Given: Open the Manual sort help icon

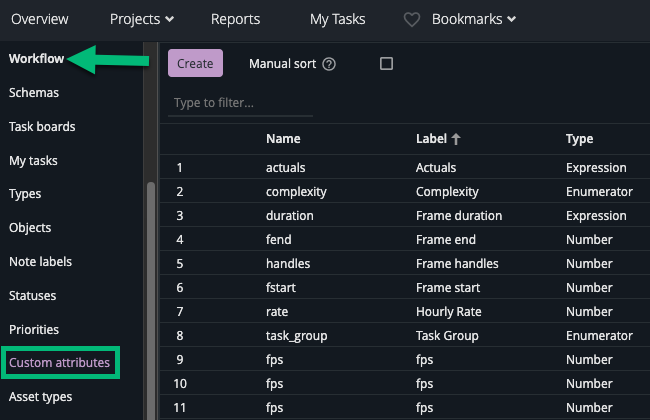Looking at the screenshot, I should pyautogui.click(x=329, y=64).
